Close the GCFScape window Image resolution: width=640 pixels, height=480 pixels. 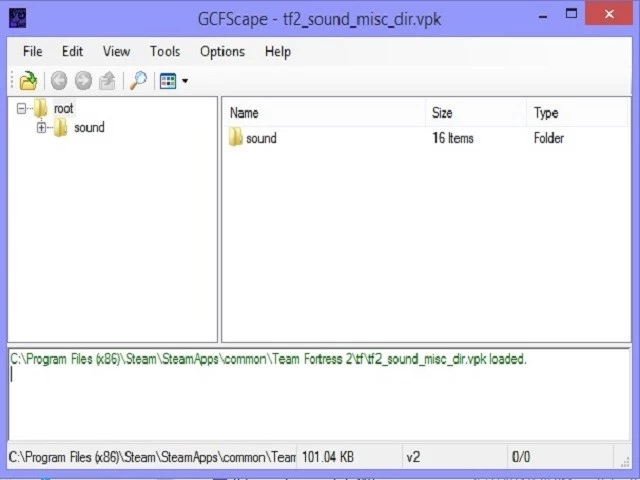pyautogui.click(x=609, y=14)
